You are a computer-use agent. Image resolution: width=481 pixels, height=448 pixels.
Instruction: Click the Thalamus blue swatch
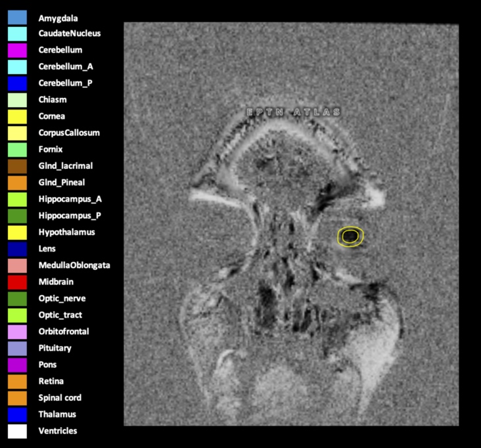point(17,415)
